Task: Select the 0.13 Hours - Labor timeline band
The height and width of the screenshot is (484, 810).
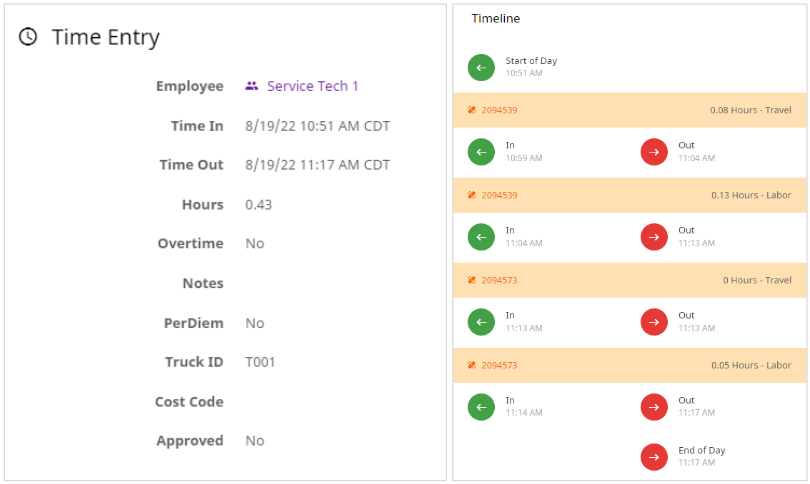Action: point(630,195)
